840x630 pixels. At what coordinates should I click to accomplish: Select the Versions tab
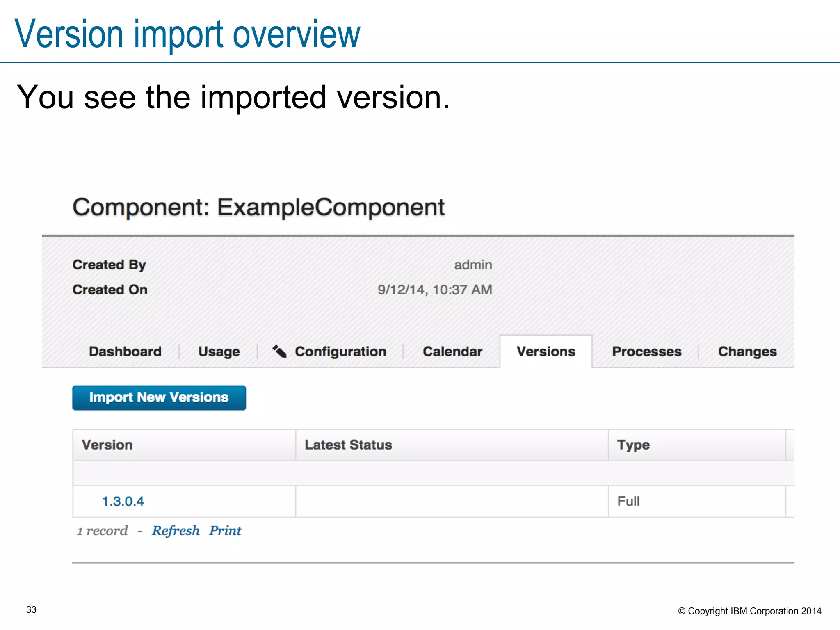pos(546,352)
